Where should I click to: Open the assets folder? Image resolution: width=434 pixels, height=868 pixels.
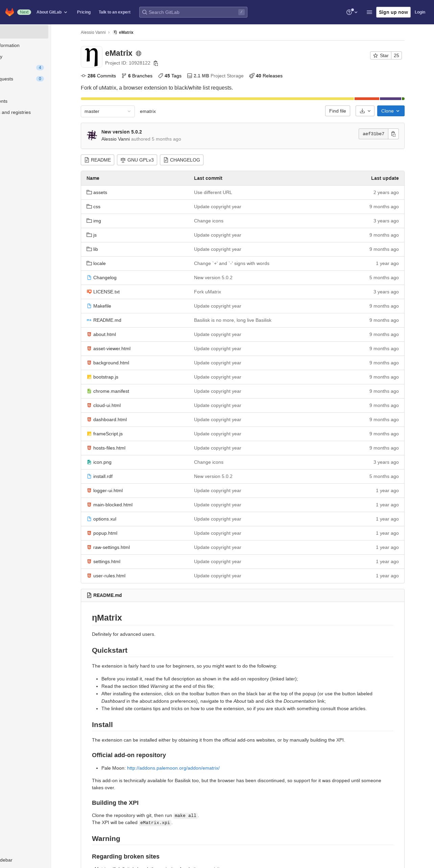coord(100,192)
